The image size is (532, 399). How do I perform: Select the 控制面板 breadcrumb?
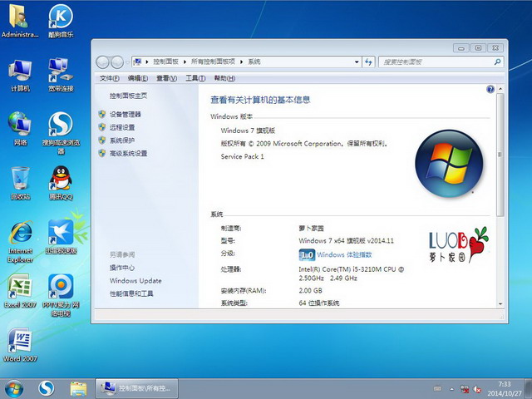(x=165, y=62)
